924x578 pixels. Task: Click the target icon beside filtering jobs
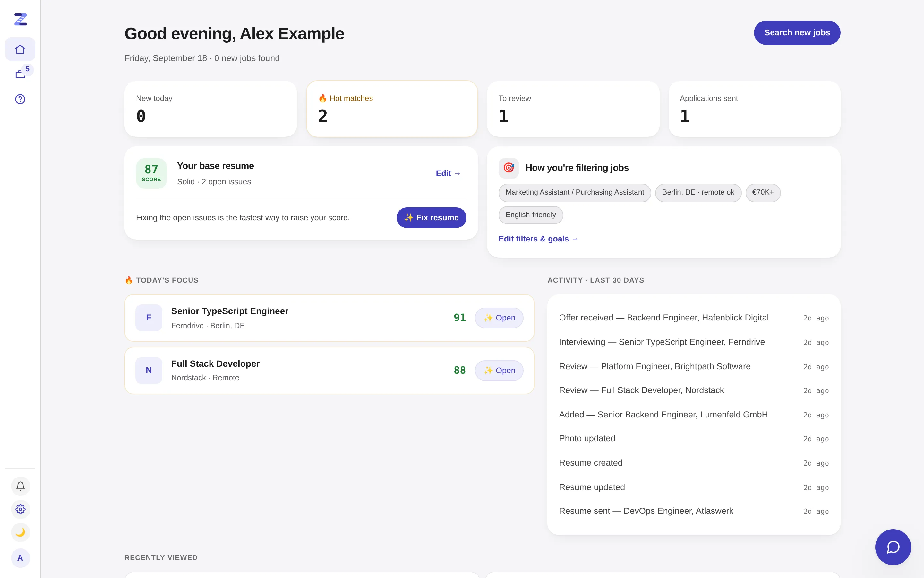509,168
